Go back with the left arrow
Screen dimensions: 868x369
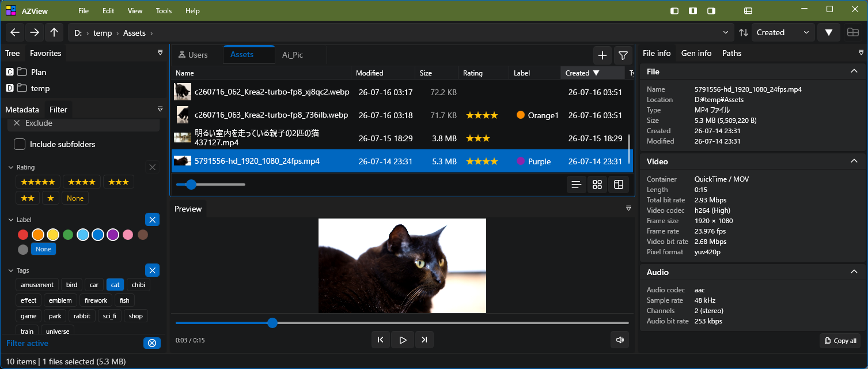tap(16, 33)
